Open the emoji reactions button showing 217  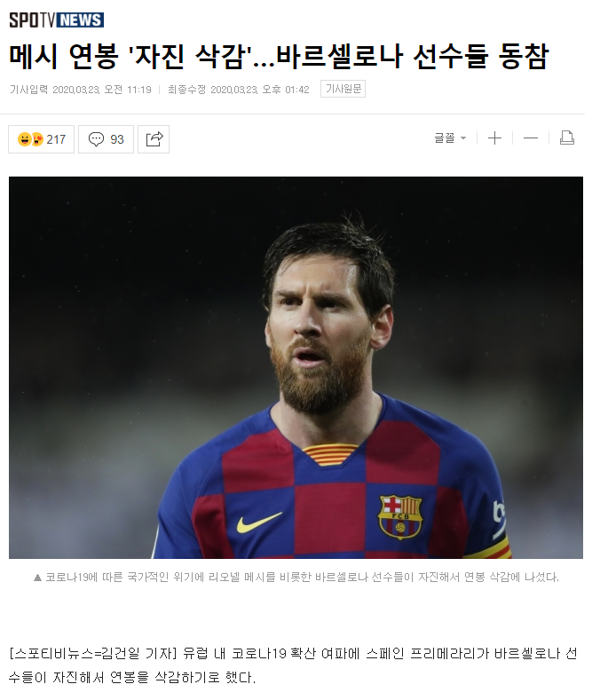click(41, 139)
